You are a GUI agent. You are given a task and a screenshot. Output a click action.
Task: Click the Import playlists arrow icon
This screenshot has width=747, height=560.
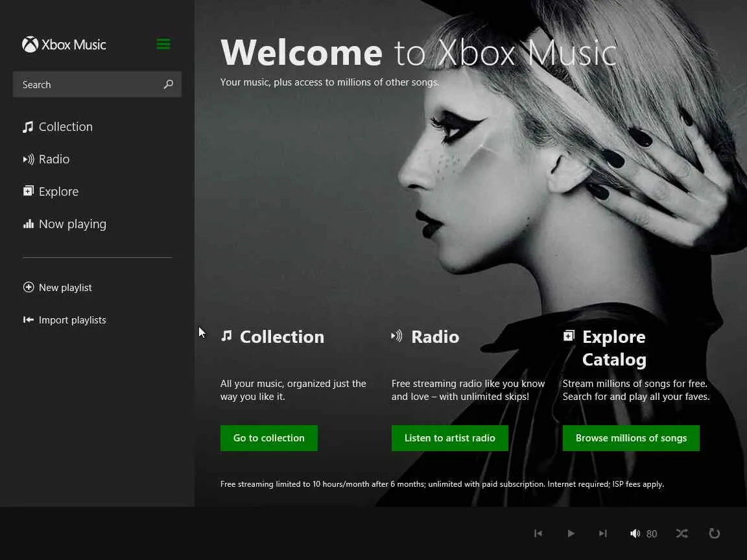[29, 320]
